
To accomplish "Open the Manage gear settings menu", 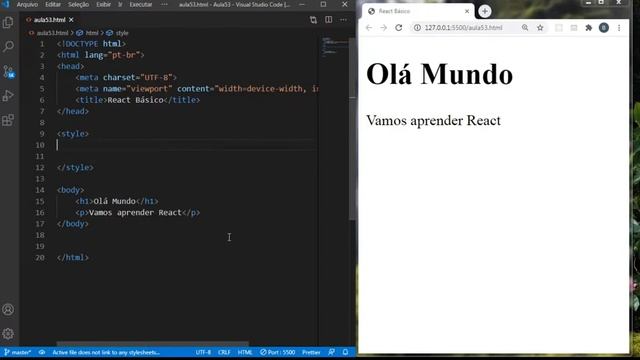I will [8, 334].
